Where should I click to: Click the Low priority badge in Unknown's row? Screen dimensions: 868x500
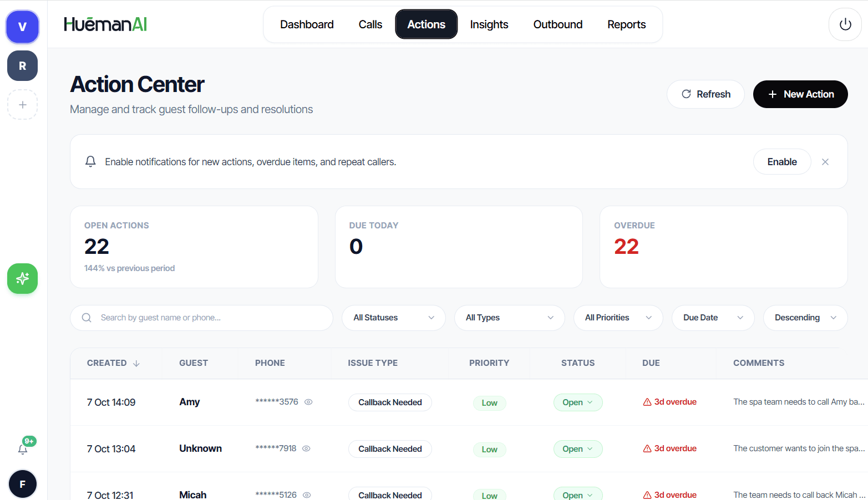click(490, 450)
